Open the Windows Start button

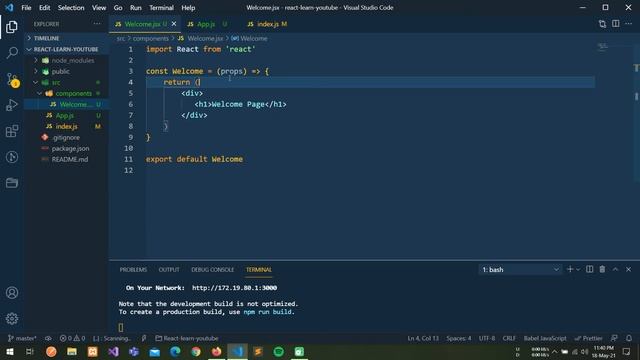click(10, 351)
